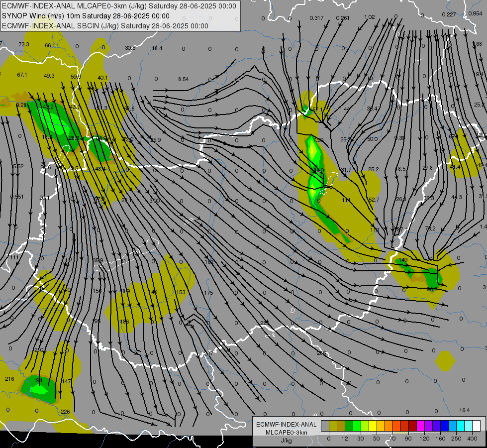Click the map value 0.954
The height and width of the screenshot is (448, 487).
click(x=475, y=13)
